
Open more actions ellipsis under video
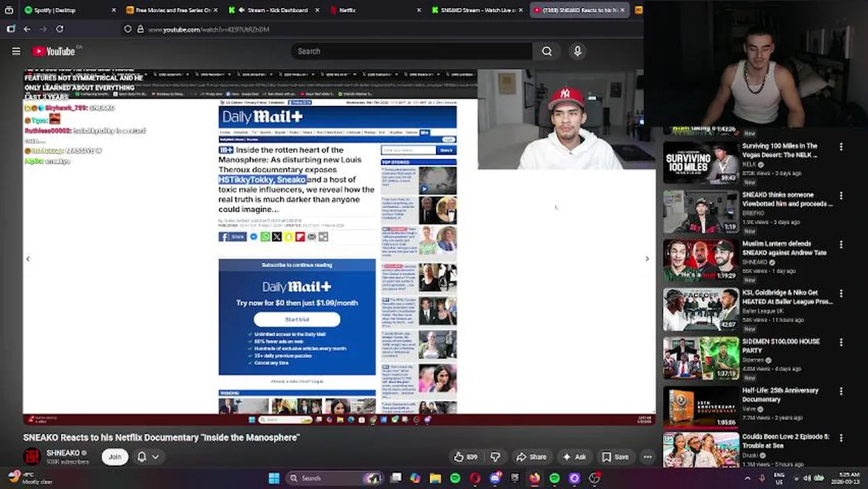[648, 457]
